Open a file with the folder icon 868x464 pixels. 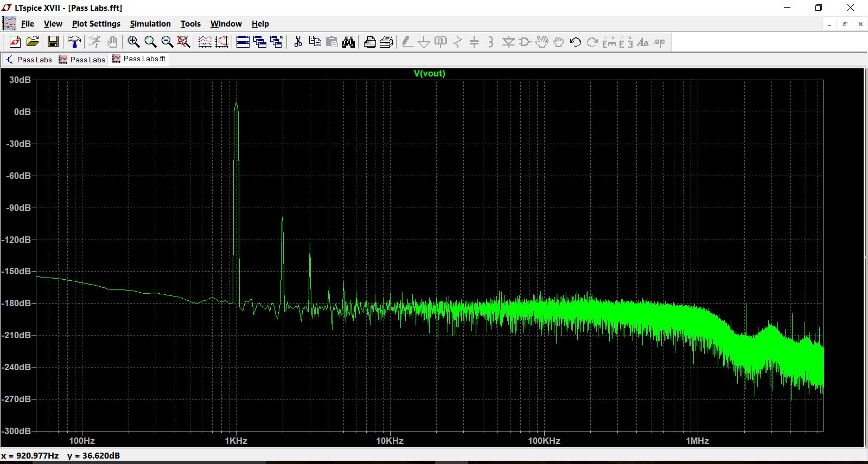coord(33,42)
